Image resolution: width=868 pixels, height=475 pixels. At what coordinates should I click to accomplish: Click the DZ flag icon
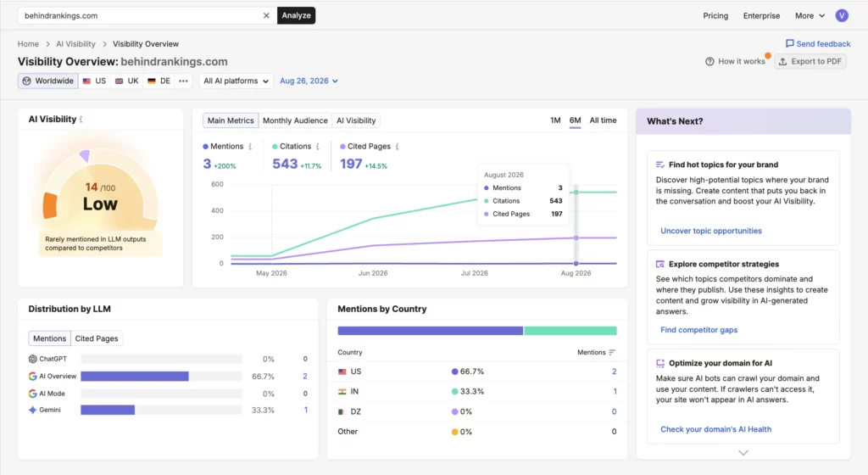(x=342, y=412)
